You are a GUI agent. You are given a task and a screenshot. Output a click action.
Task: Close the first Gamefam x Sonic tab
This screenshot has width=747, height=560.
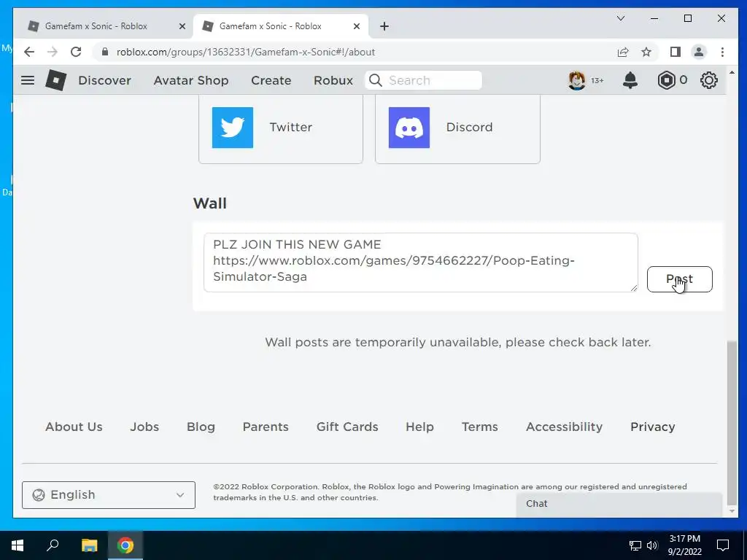[182, 26]
